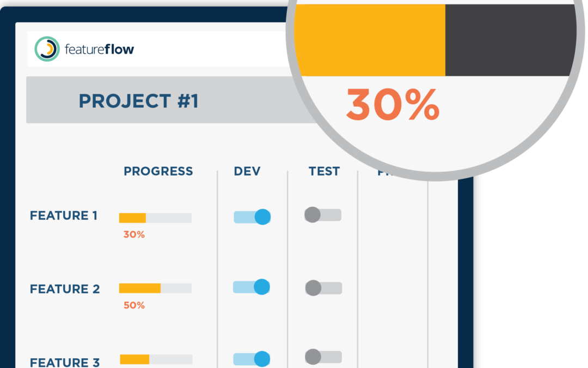Click the Feature 1 progress bar
The width and height of the screenshot is (588, 368).
coord(155,218)
